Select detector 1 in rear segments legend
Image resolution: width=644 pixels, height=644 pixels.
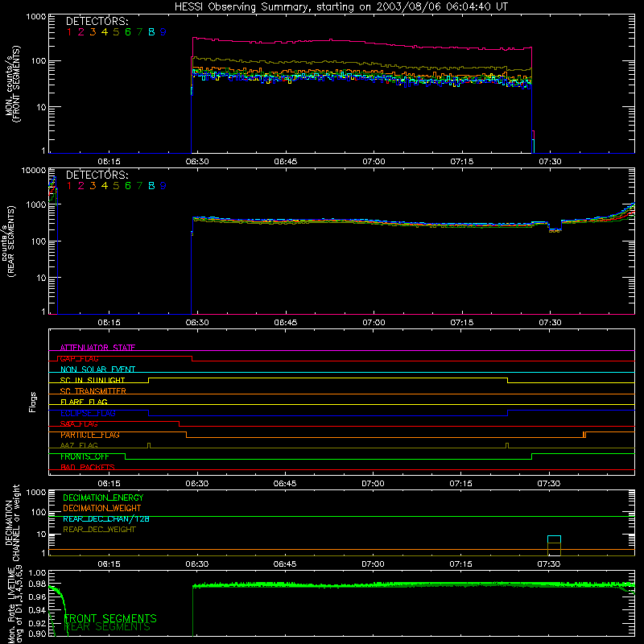tap(69, 186)
